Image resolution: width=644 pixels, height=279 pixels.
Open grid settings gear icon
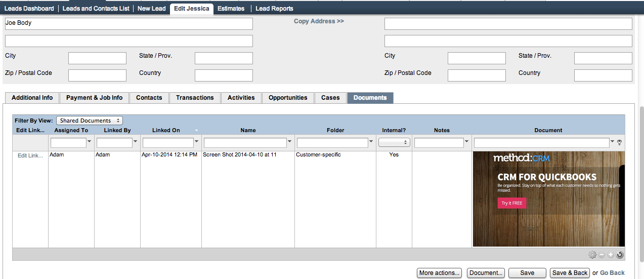click(x=592, y=255)
